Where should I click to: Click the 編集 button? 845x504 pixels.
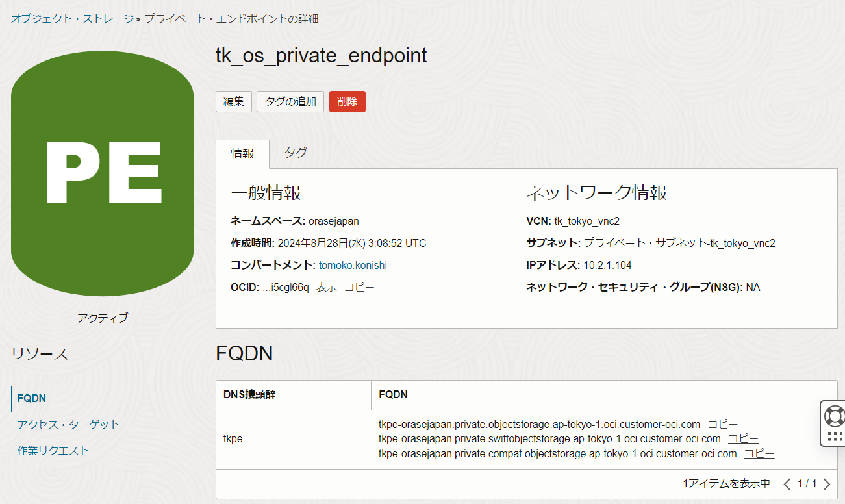coord(233,101)
